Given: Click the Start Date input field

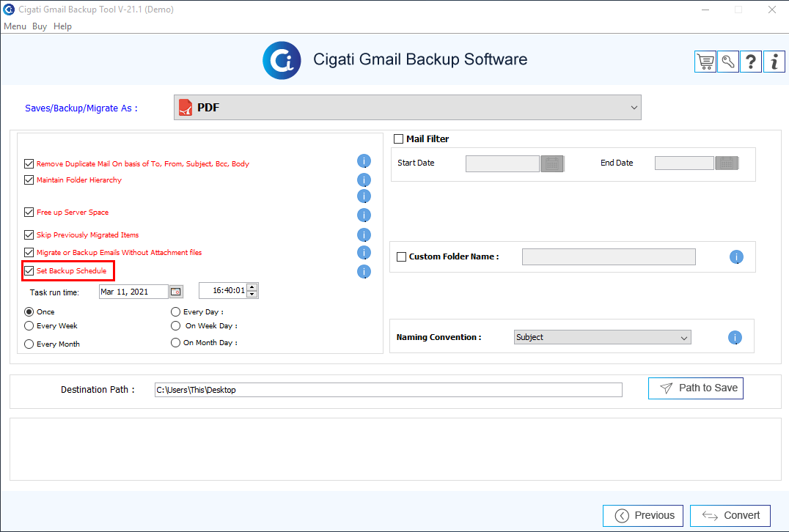Looking at the screenshot, I should (503, 163).
